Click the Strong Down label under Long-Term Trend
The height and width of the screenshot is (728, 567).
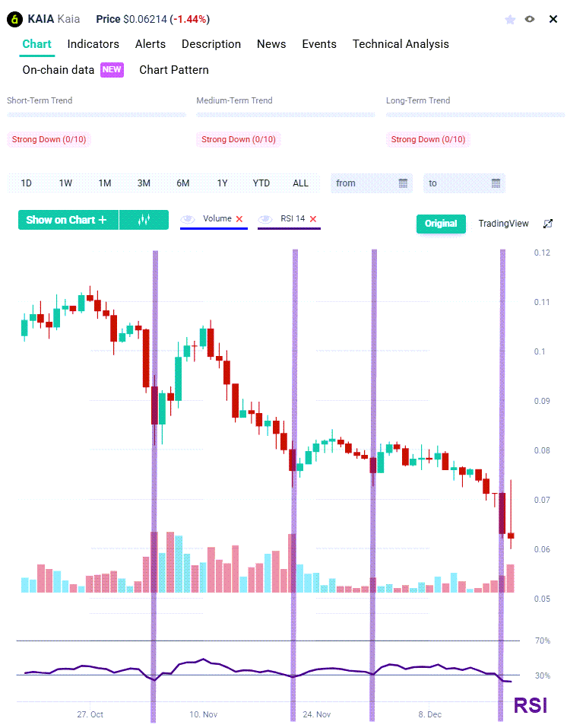[x=428, y=140]
